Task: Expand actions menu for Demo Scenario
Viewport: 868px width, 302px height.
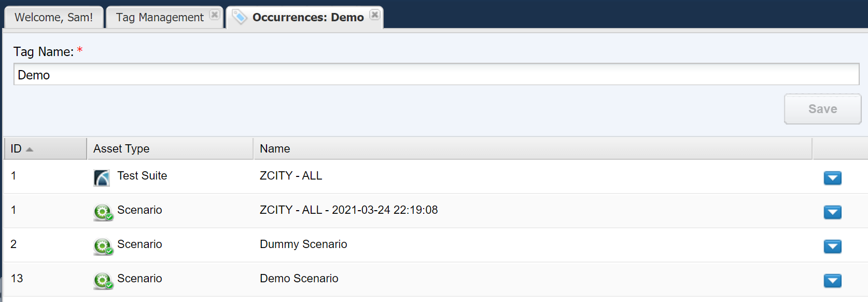Action: point(832,281)
